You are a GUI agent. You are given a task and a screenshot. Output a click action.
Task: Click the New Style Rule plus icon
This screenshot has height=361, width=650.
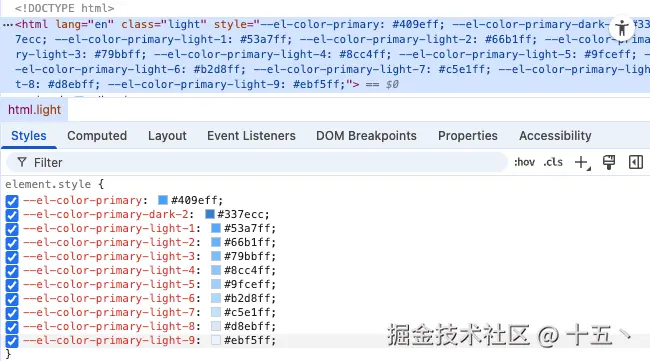tap(582, 162)
